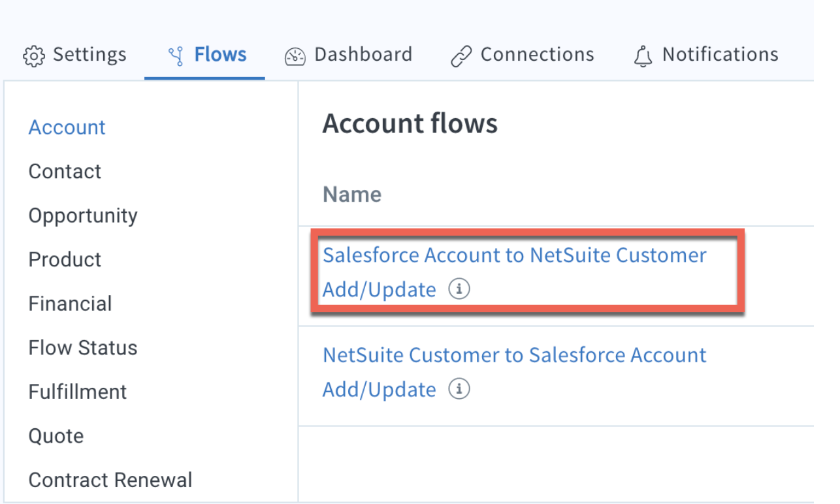Open the Connections tab
Viewport: 840px width, 504px height.
tap(522, 55)
